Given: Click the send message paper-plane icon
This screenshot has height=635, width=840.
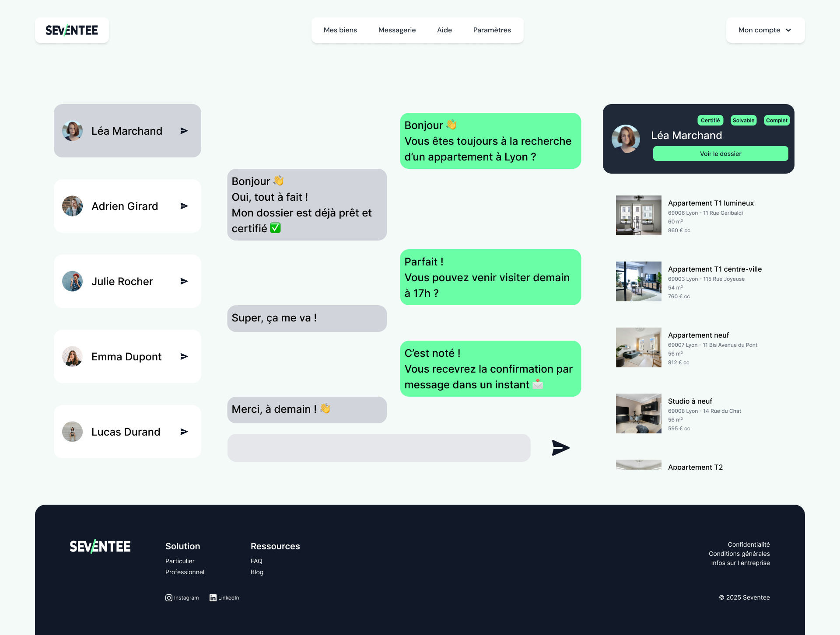Looking at the screenshot, I should click(x=560, y=448).
